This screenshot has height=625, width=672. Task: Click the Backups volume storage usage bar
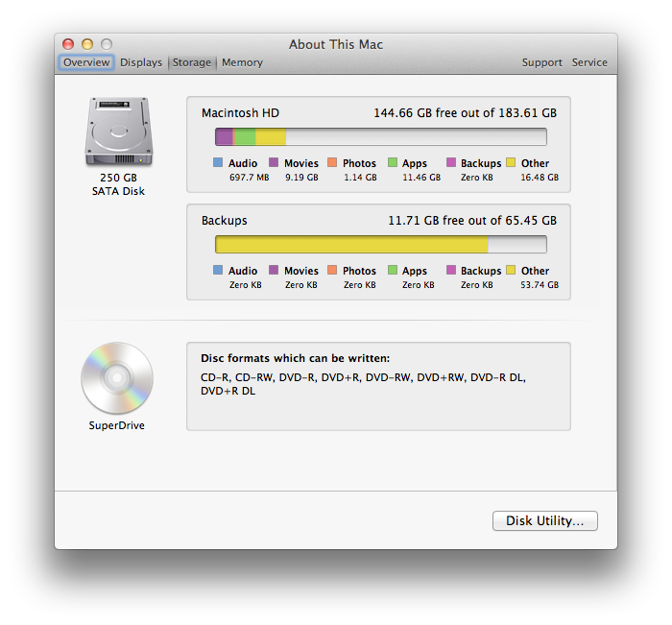click(380, 245)
